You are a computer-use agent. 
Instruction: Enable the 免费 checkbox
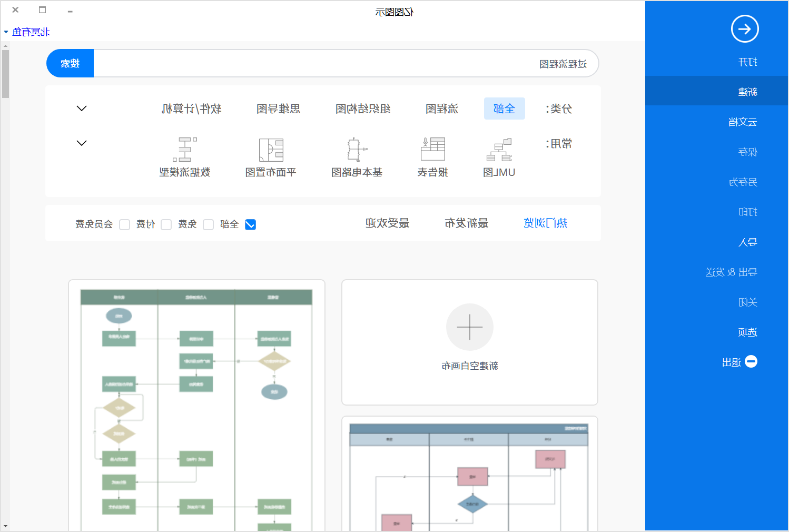(209, 225)
